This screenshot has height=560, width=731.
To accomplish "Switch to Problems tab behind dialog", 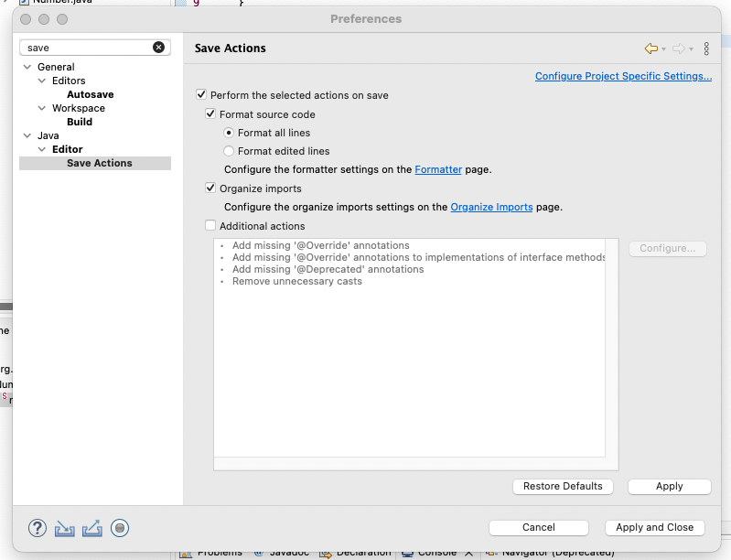I will point(211,554).
